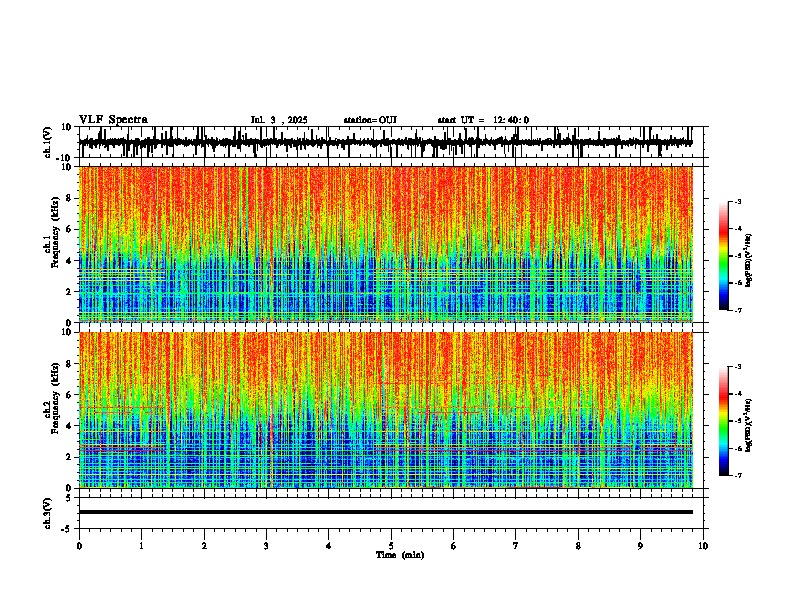The height and width of the screenshot is (612, 792).
Task: Click the time axis tick label "5"
Action: (391, 546)
